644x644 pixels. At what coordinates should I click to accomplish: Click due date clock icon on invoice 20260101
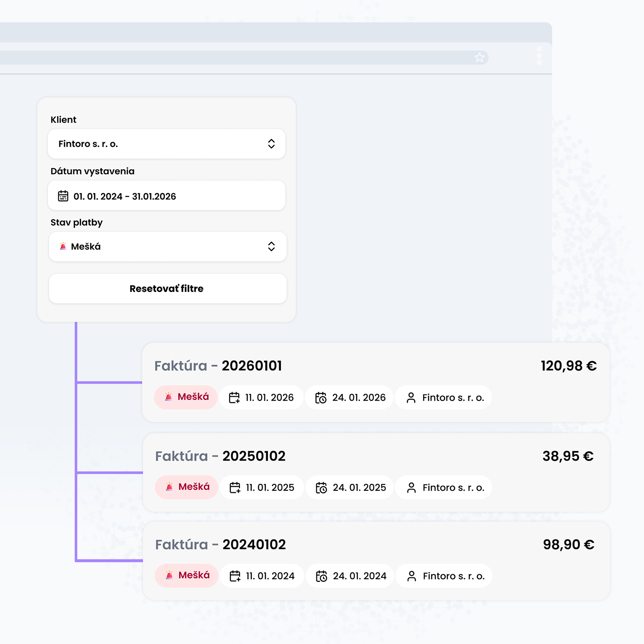(321, 398)
